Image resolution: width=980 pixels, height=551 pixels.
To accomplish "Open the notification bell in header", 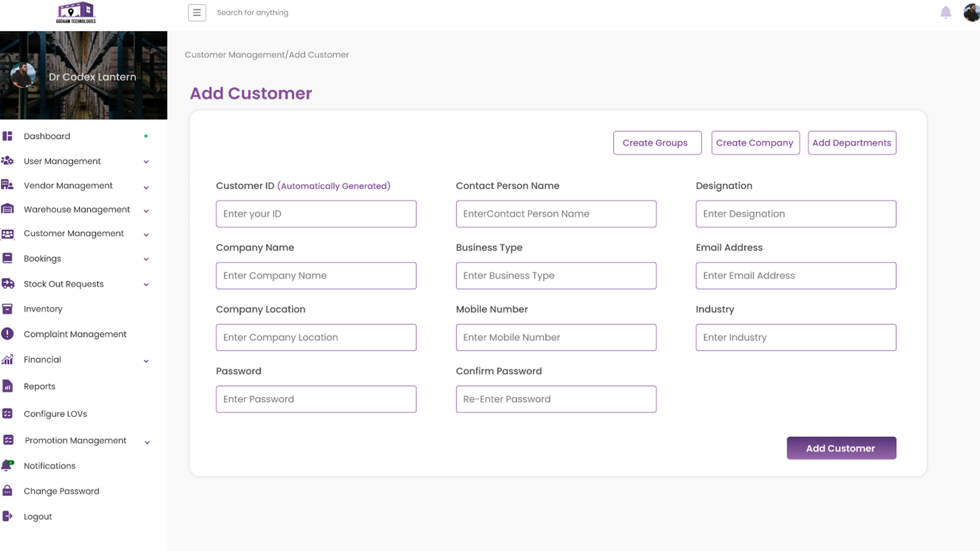I will click(x=945, y=12).
